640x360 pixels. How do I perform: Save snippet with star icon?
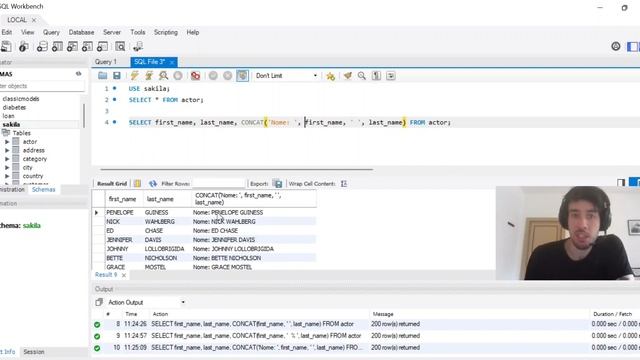(331, 76)
